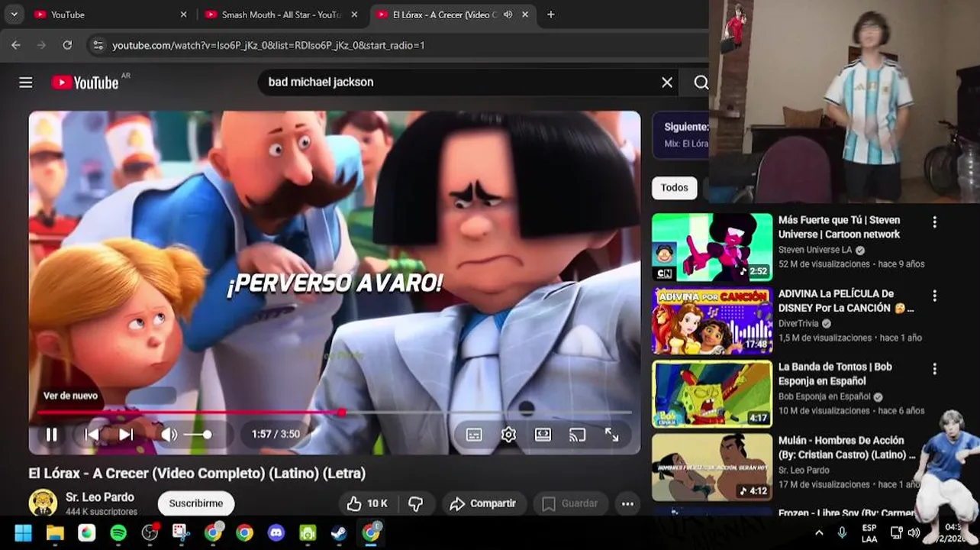
Task: Adjust the volume slider in the player
Action: coord(198,435)
